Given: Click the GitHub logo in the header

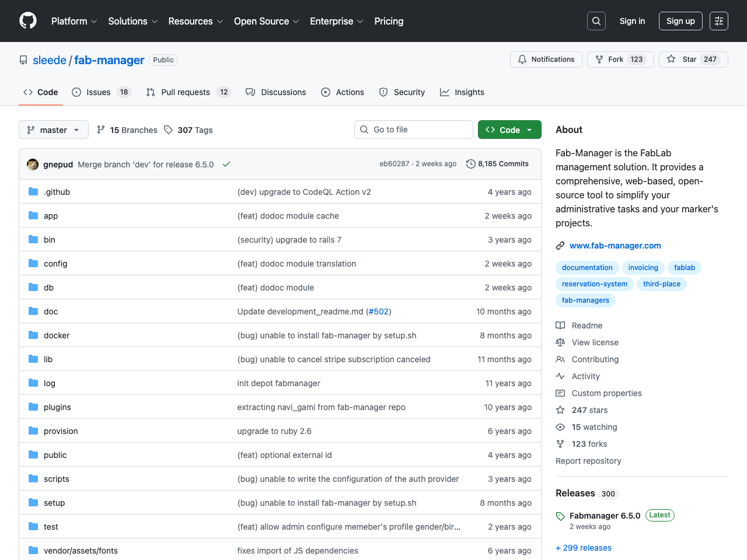Looking at the screenshot, I should (x=27, y=20).
